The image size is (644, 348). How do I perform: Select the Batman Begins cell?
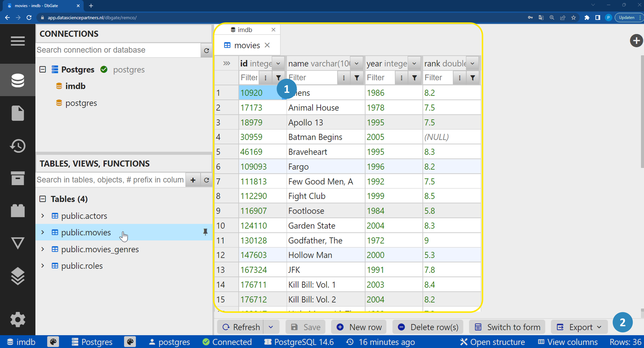[x=326, y=137]
